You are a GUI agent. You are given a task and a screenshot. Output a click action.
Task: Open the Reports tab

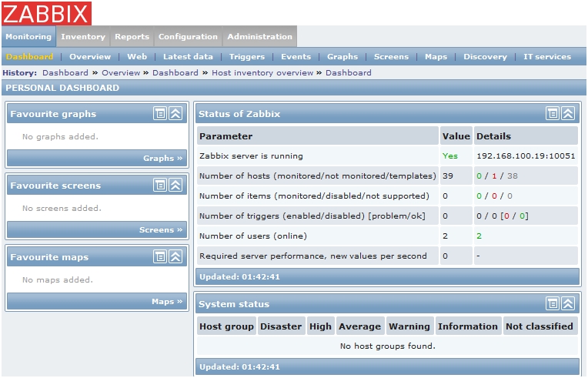(x=132, y=36)
